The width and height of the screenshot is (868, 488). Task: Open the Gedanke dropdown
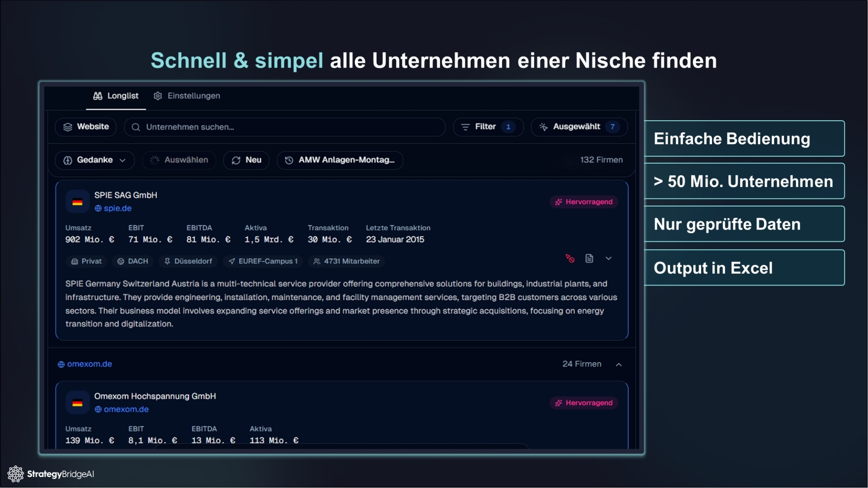coord(94,160)
